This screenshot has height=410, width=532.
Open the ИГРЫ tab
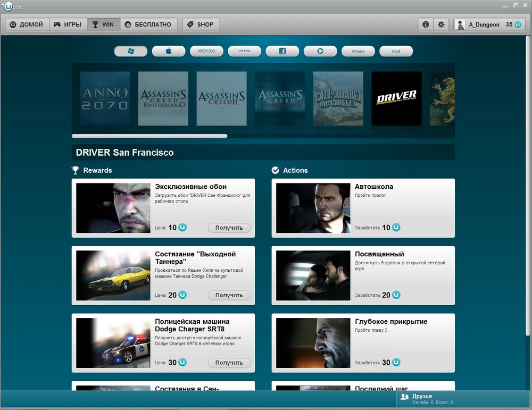[x=68, y=24]
